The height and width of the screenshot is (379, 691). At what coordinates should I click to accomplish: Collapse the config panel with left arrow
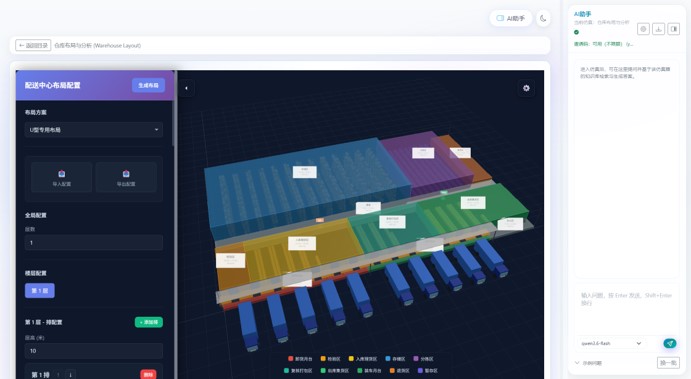click(186, 88)
